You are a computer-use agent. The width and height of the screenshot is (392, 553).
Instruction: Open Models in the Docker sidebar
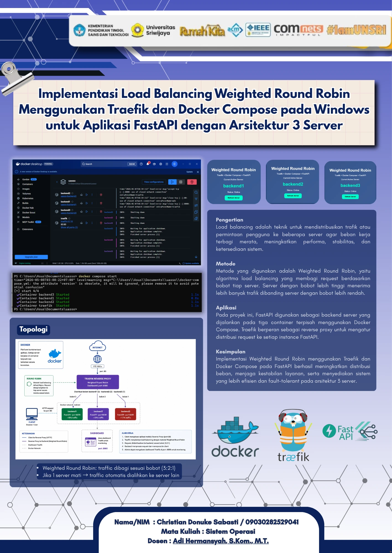(x=24, y=217)
